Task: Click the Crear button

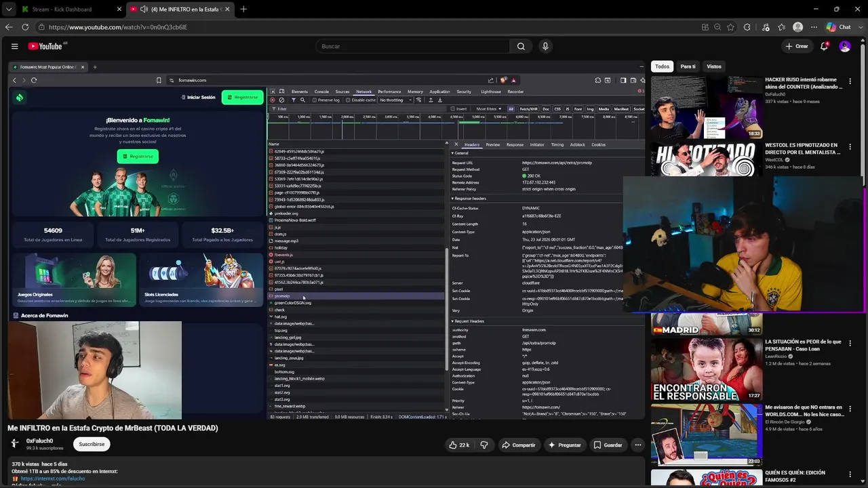Action: point(797,46)
